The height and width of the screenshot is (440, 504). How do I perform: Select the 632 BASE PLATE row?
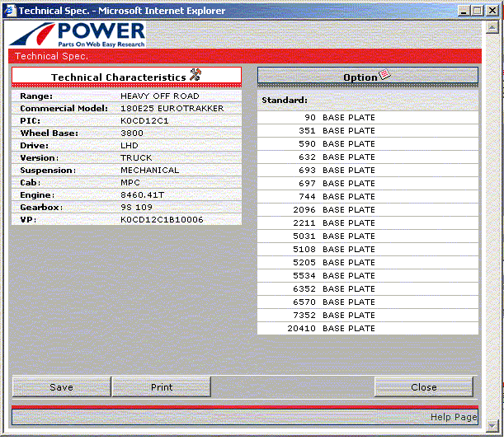[x=368, y=157]
